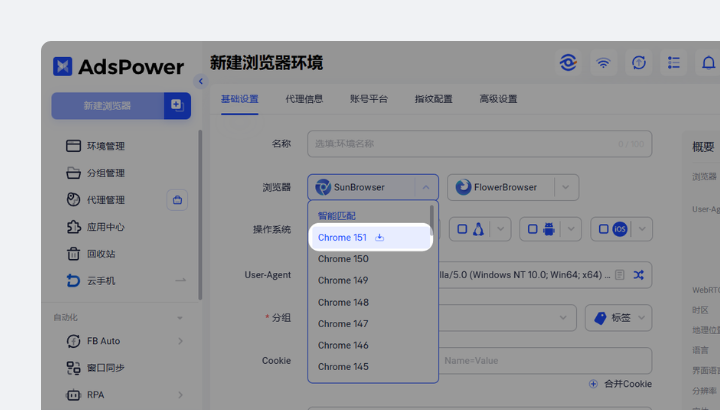Randomize User-Agent with the shuffle icon
This screenshot has height=410, width=720.
pyautogui.click(x=638, y=275)
